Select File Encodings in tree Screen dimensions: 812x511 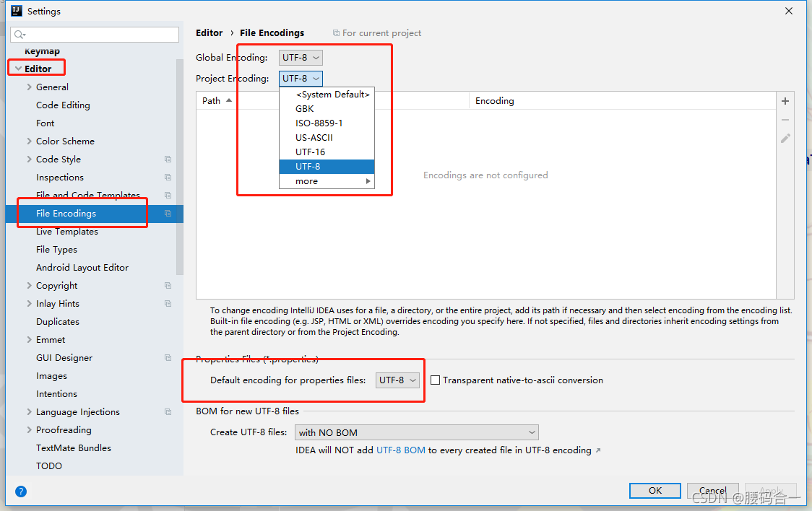94,213
